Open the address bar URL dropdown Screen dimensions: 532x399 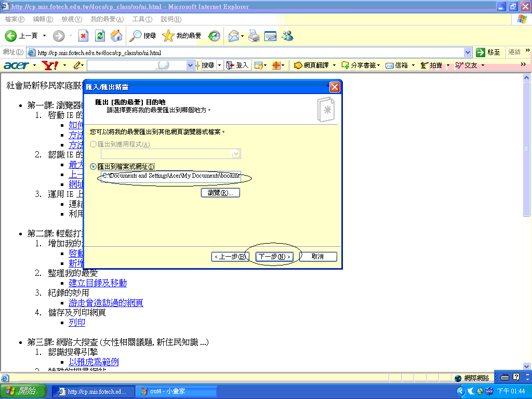(x=468, y=52)
